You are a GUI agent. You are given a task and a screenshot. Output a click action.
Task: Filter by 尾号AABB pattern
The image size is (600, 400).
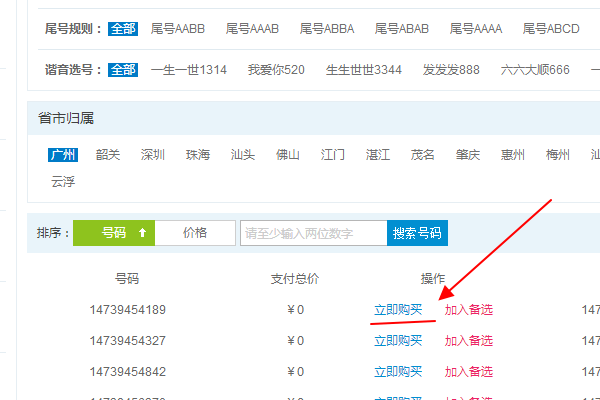click(x=177, y=29)
